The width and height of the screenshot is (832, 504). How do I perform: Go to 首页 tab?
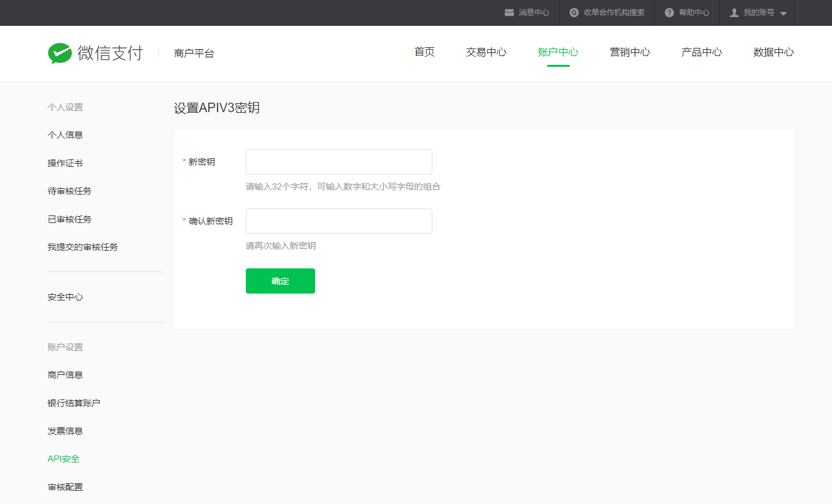click(424, 52)
